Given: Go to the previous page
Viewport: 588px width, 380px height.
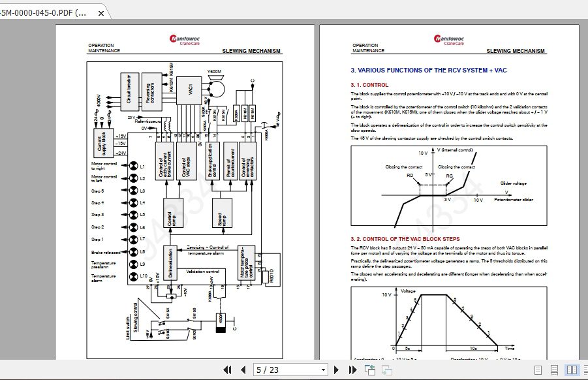Looking at the screenshot, I should (x=242, y=369).
